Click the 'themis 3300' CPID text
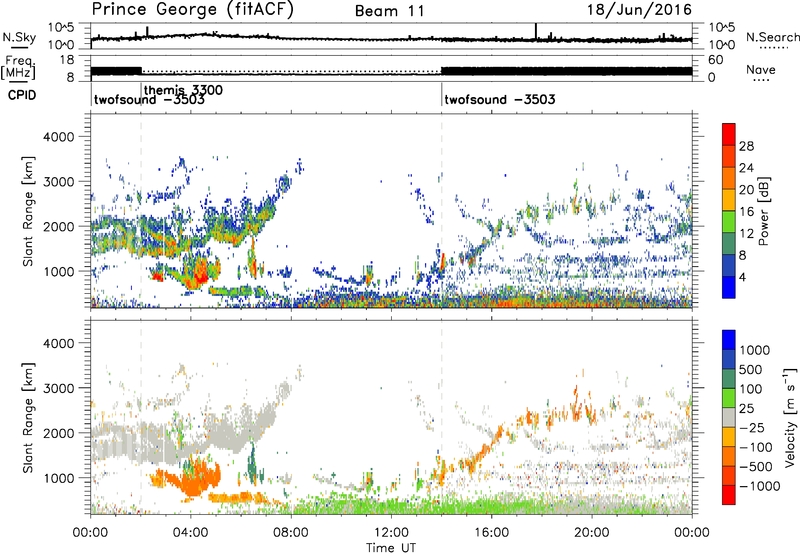The image size is (800, 554). point(183,90)
